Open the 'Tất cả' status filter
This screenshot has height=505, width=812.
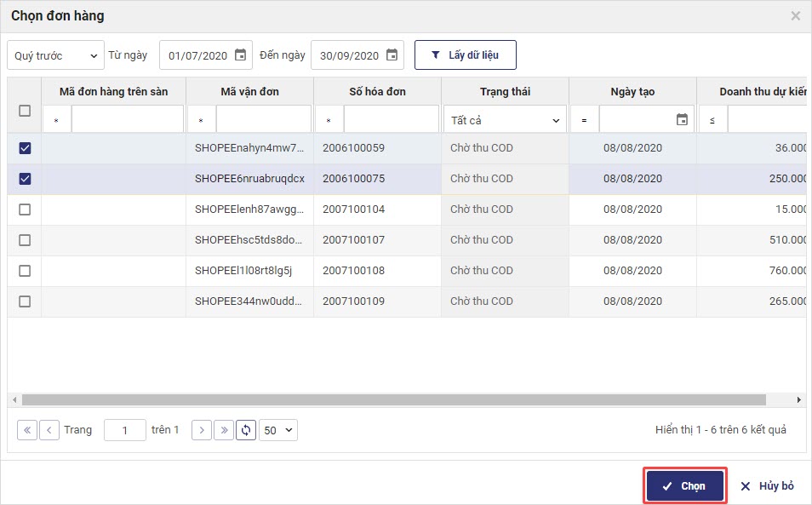pyautogui.click(x=505, y=121)
